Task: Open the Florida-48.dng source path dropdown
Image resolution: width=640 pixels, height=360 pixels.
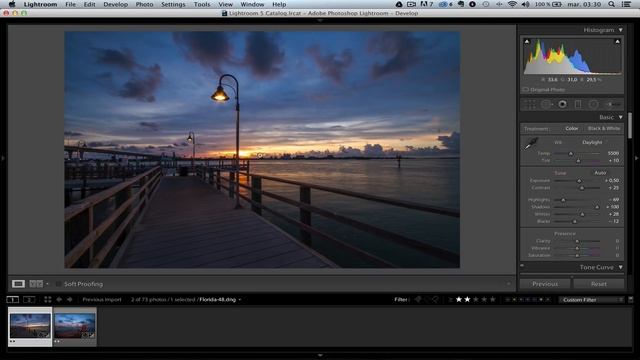Action: click(240, 300)
